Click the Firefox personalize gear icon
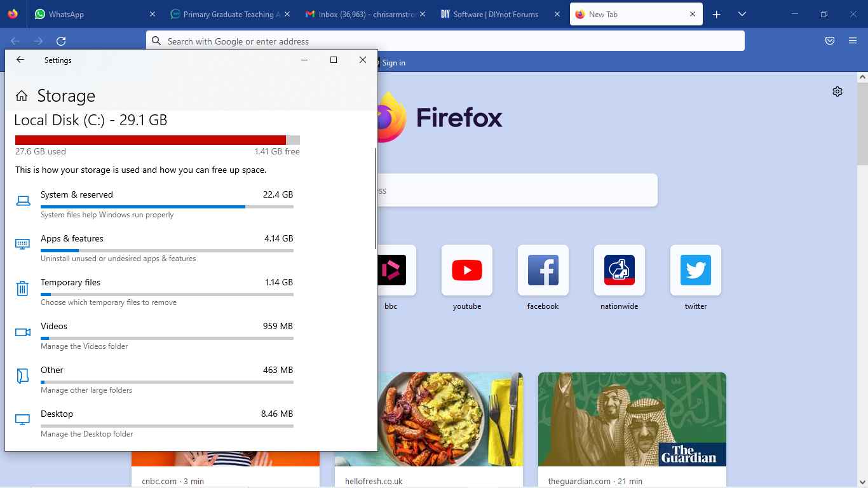 click(837, 91)
